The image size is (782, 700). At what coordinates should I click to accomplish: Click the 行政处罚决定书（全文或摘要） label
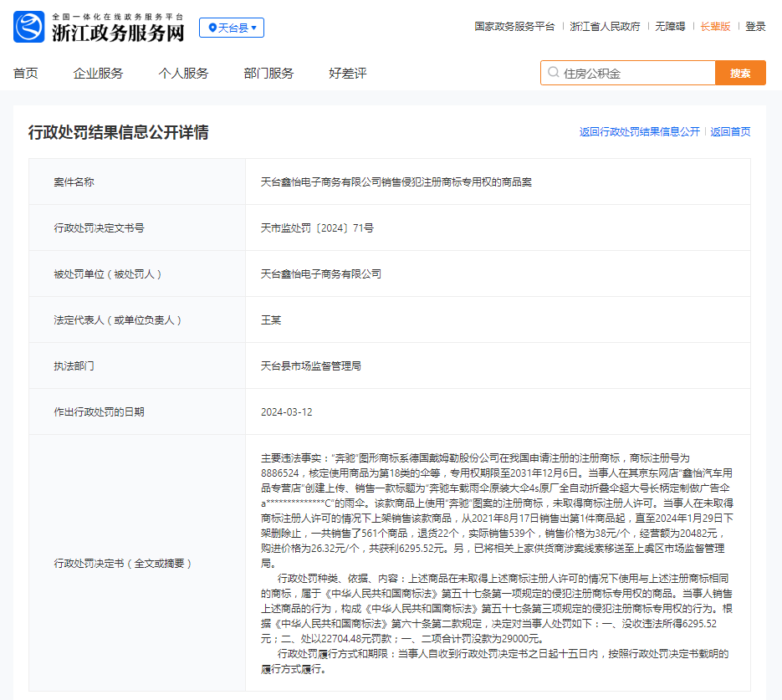[123, 564]
